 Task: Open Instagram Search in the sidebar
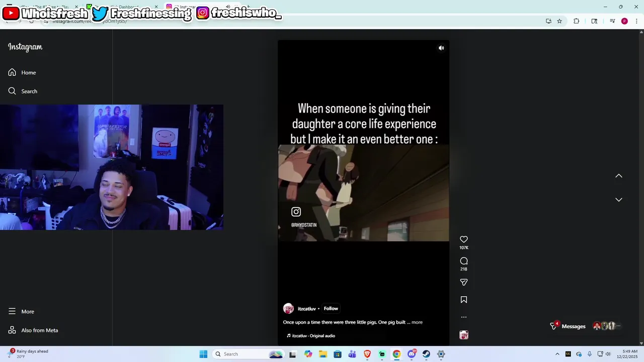(x=23, y=91)
